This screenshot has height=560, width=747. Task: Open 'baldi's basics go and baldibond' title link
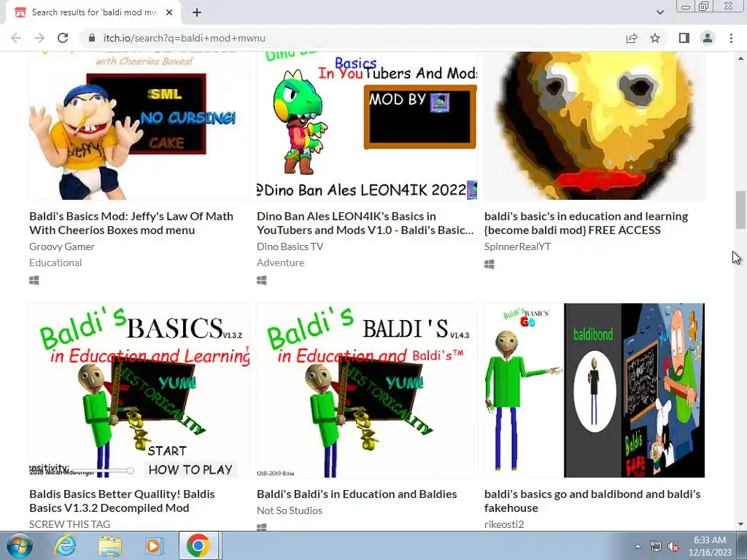click(x=592, y=501)
